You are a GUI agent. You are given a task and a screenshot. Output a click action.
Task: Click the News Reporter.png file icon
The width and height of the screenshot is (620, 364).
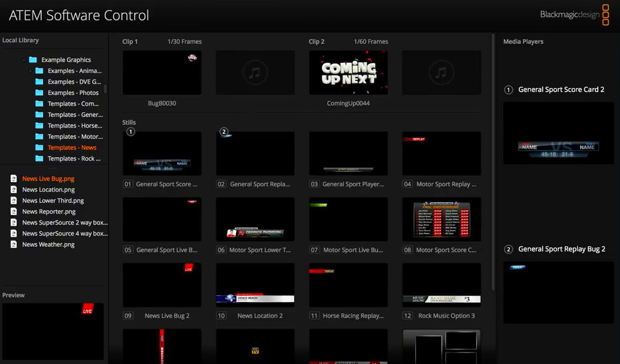(x=14, y=211)
